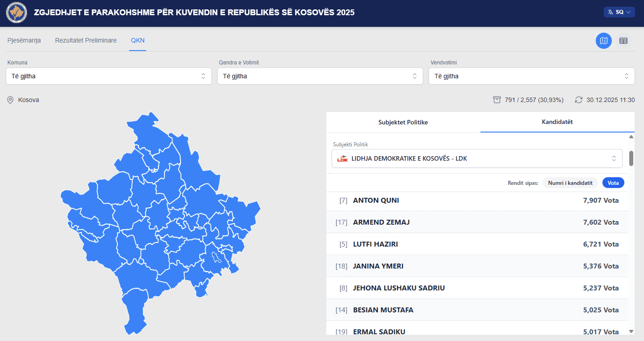Switch to map view icon
Viewport: 644px width, 341px height.
(604, 41)
